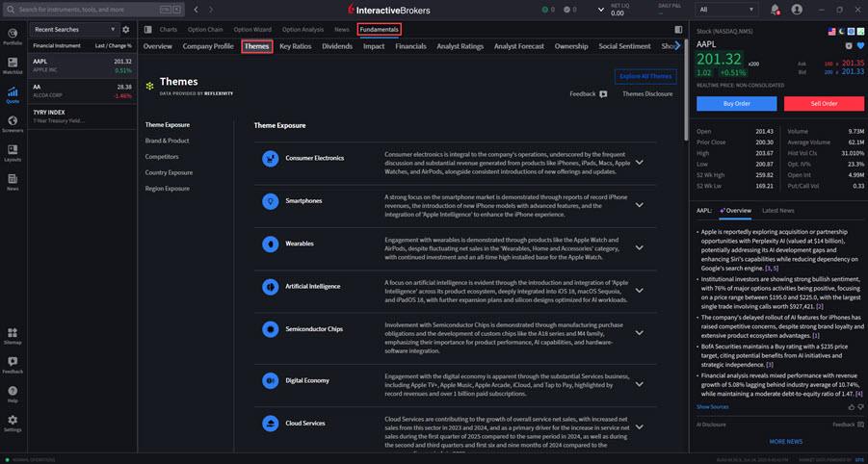Open the Company Profile tab

[x=208, y=46]
